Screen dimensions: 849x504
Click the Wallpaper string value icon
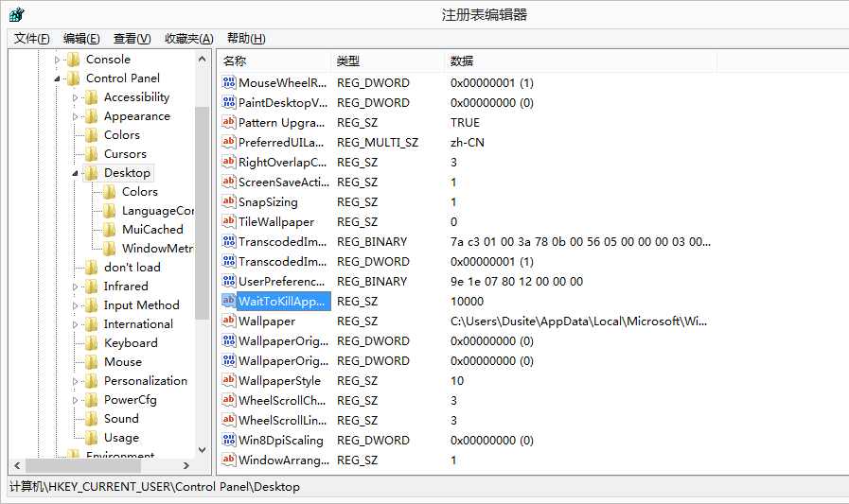click(x=228, y=322)
